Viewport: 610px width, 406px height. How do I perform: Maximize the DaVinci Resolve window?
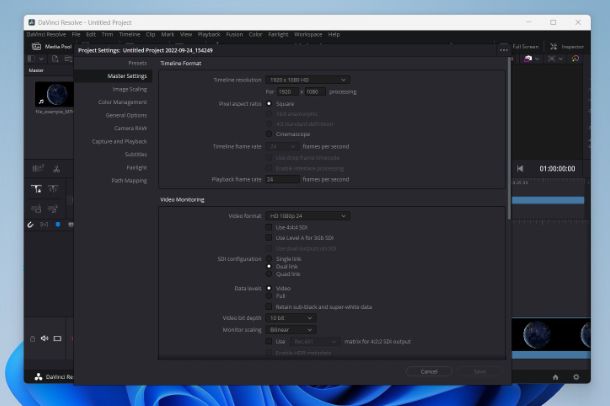click(553, 23)
